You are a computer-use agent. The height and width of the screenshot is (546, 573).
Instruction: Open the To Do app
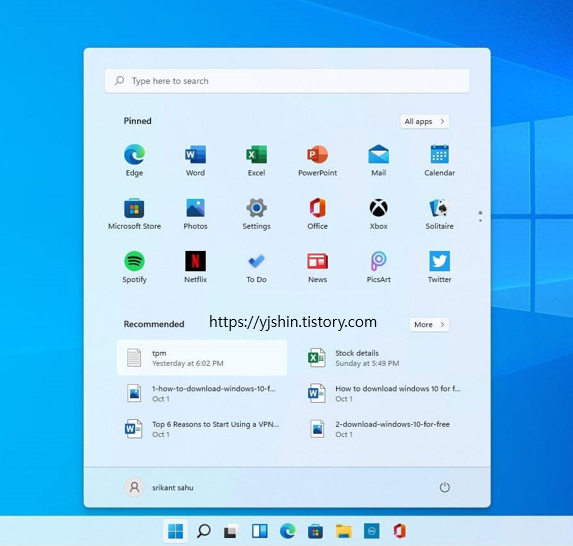[256, 267]
